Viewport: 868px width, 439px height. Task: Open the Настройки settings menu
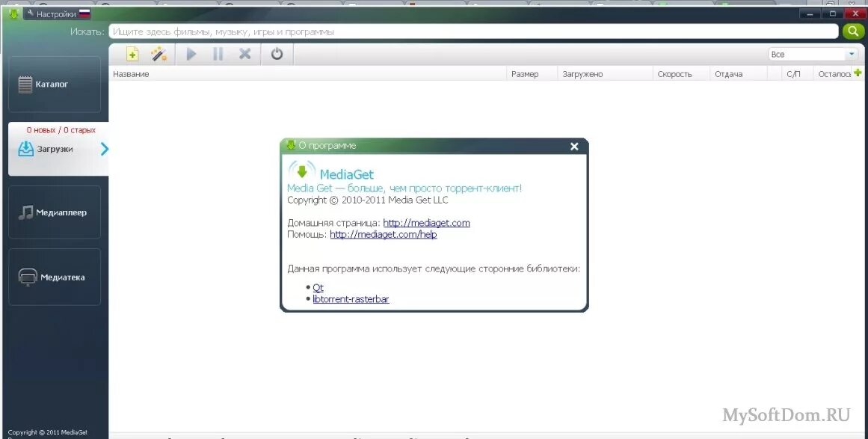[x=52, y=14]
